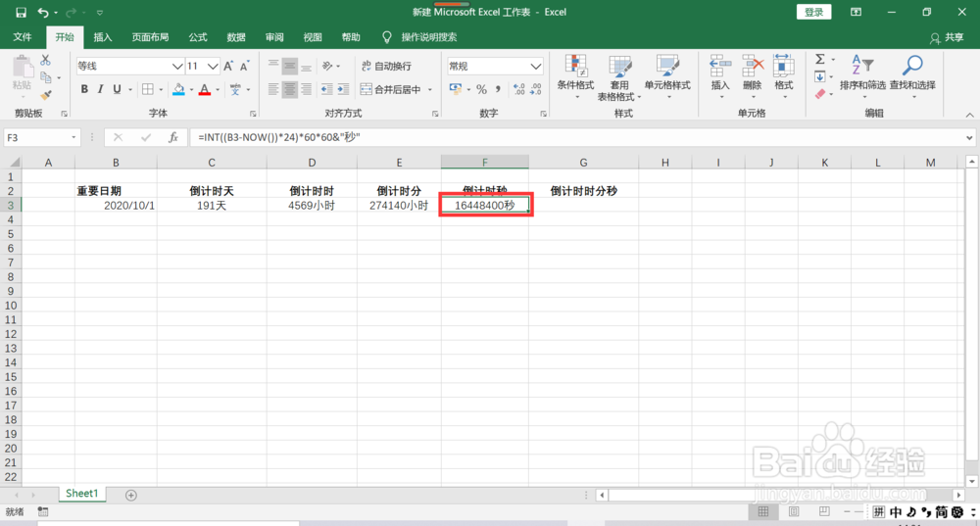Click the Cut scissors icon
The height and width of the screenshot is (526, 980).
tap(46, 61)
